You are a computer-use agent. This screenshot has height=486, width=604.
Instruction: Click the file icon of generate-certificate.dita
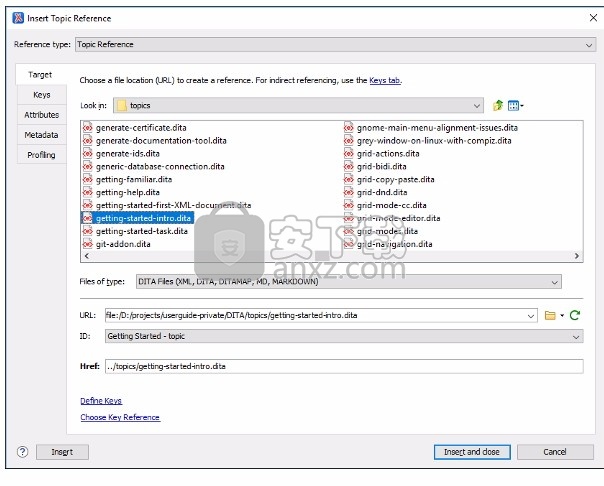(x=88, y=127)
